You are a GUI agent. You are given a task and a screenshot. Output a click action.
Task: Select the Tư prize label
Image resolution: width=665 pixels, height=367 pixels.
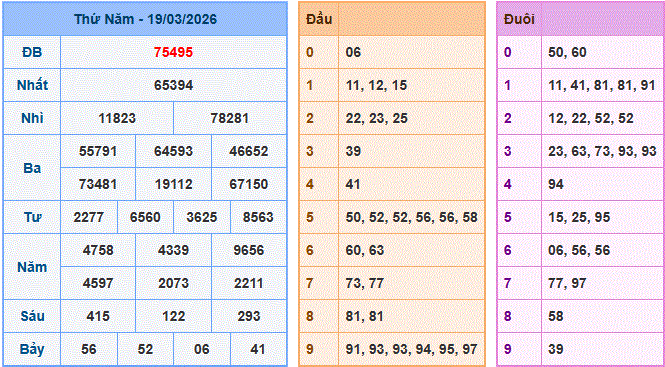(x=32, y=217)
